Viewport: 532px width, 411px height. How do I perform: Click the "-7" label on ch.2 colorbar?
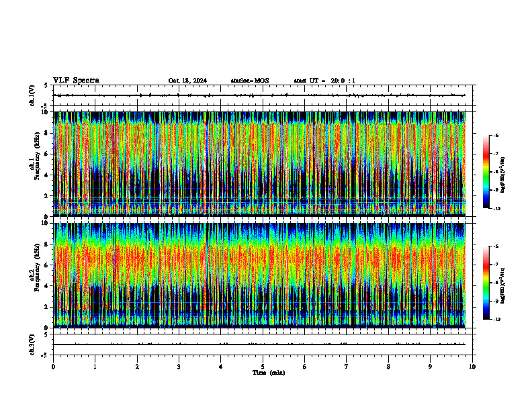point(495,264)
